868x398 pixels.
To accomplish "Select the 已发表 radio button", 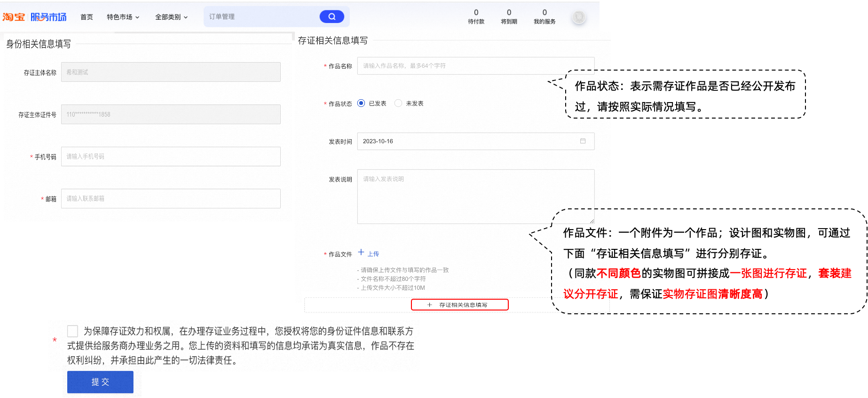I will [361, 103].
